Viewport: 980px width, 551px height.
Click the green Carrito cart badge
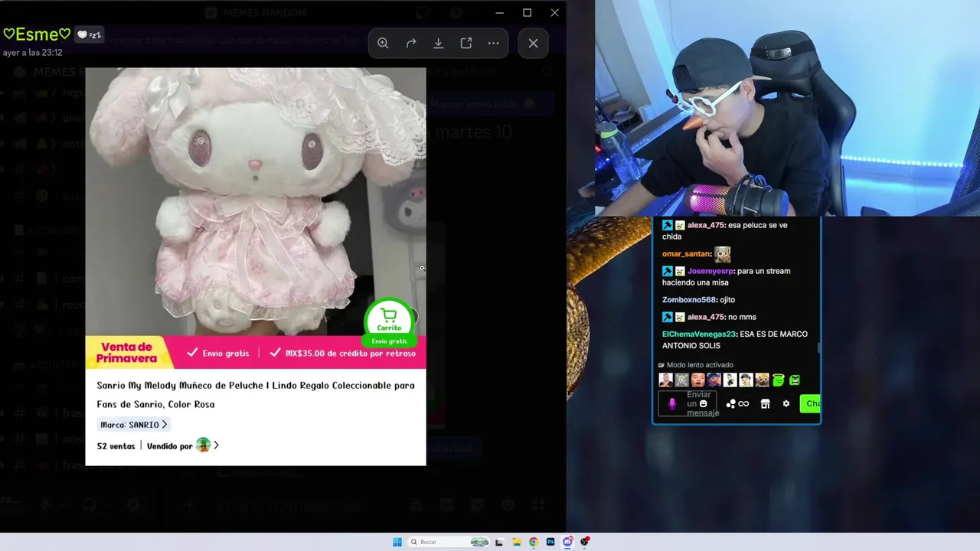tap(389, 321)
